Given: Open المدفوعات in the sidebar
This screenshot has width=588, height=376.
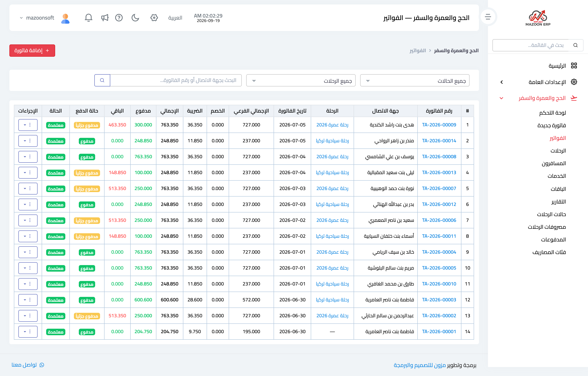Looking at the screenshot, I should pos(553,240).
